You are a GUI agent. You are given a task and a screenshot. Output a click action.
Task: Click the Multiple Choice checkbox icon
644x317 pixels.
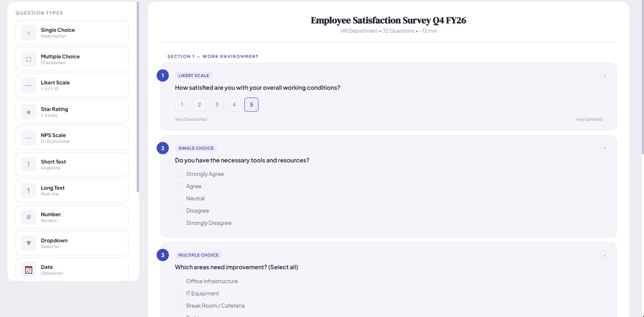click(x=29, y=59)
